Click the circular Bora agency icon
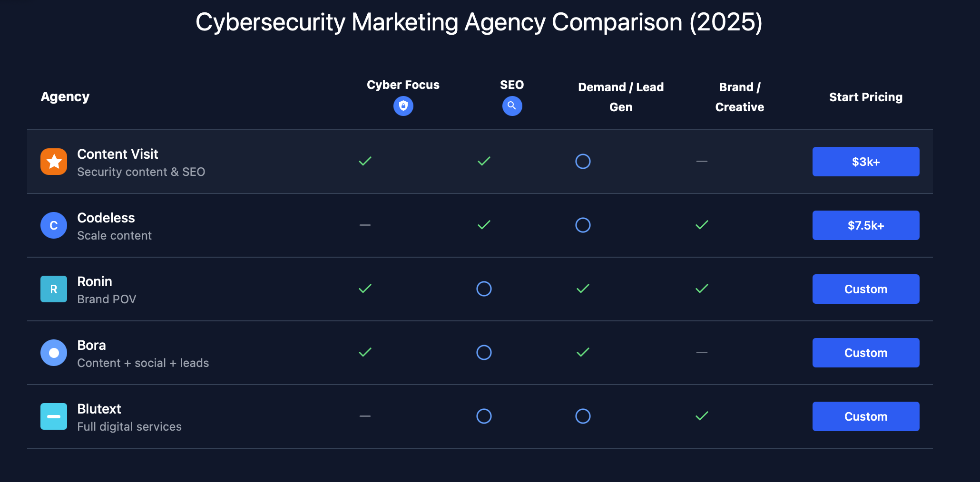This screenshot has width=980, height=482. pyautogui.click(x=54, y=353)
